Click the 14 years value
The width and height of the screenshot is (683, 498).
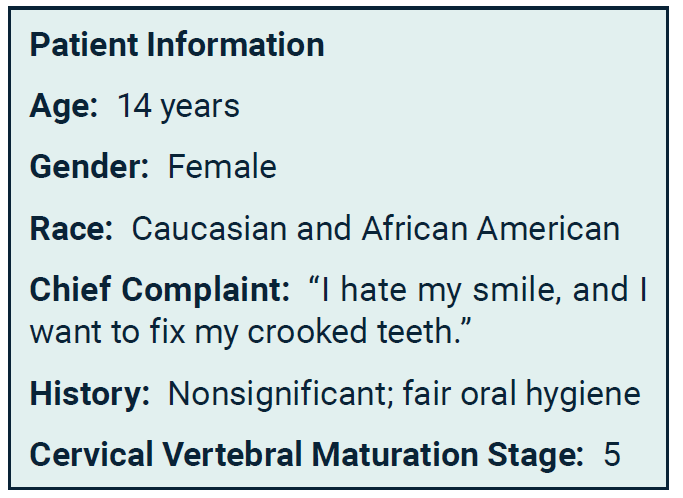(x=179, y=106)
